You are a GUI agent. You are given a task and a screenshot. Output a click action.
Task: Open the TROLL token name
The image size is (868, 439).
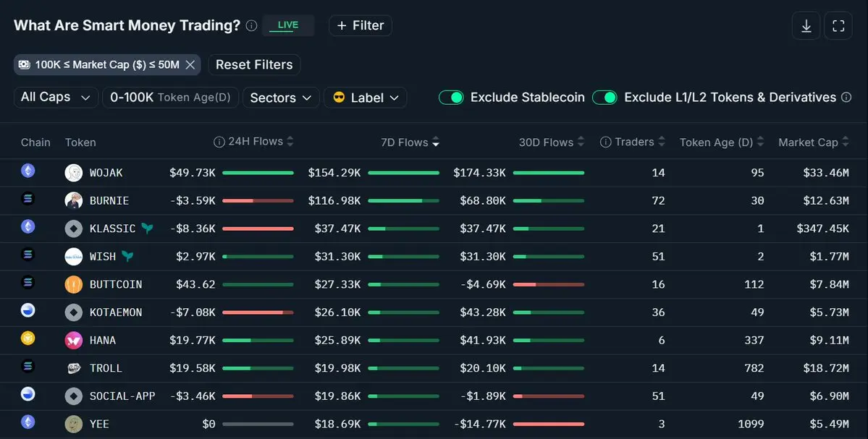coord(106,367)
